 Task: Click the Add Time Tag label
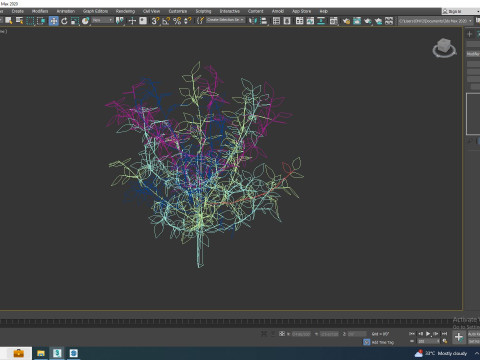click(x=383, y=342)
